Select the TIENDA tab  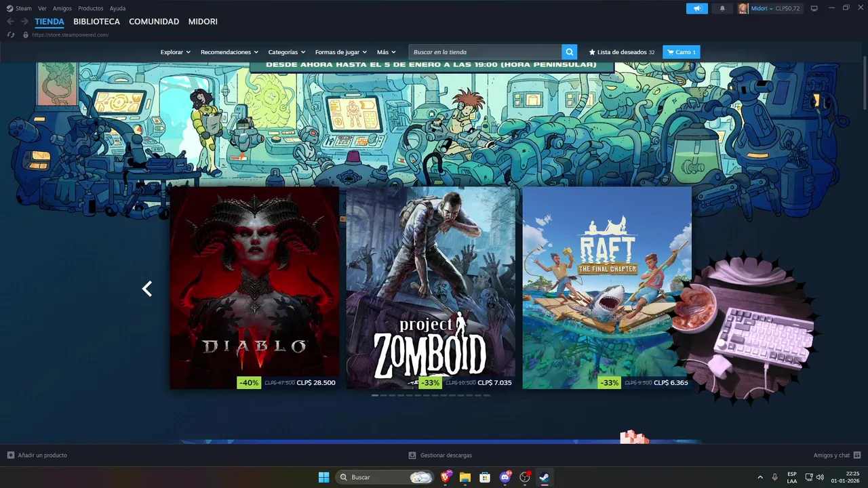(50, 22)
